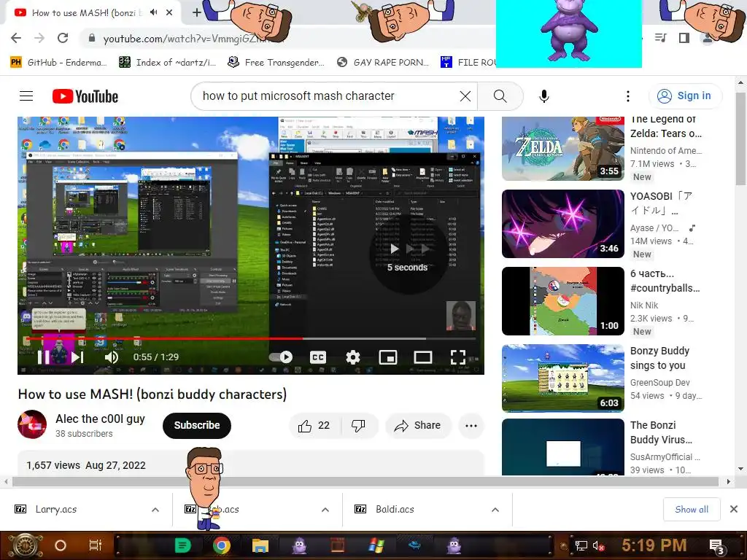Mute the tab via its speaker icon
Viewport: 747px width, 560px height.
[153, 12]
